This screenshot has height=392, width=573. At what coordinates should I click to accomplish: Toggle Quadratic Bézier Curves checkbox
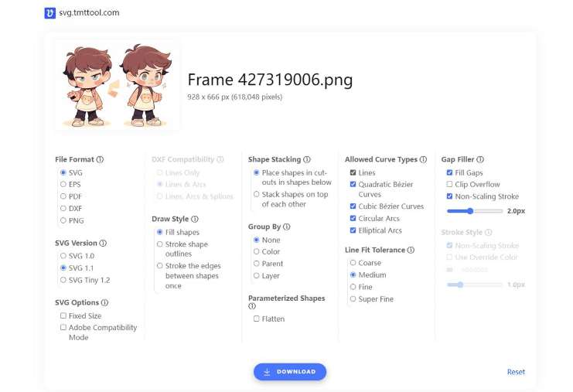click(353, 185)
